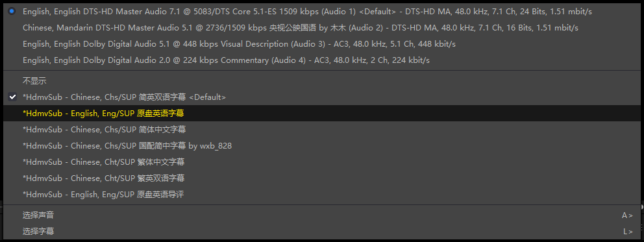This screenshot has width=644, height=242.
Task: Choose Cht/SUP 繁体中文字幕 subtitle
Action: tap(321, 162)
